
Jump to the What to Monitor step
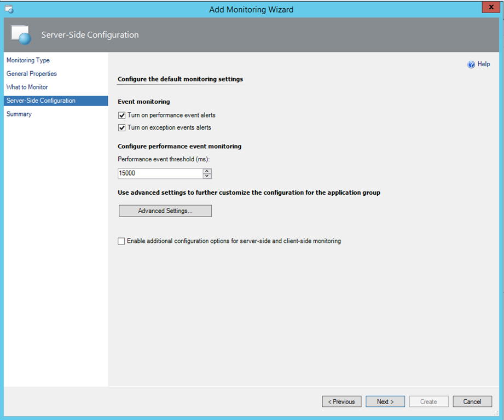click(x=27, y=87)
